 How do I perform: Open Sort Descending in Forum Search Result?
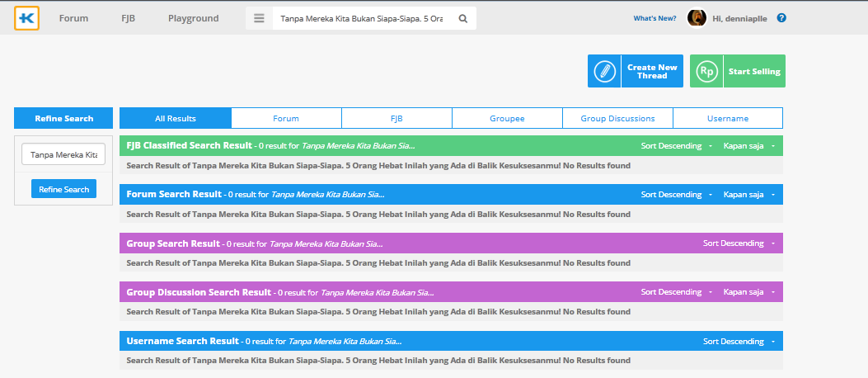[676, 195]
